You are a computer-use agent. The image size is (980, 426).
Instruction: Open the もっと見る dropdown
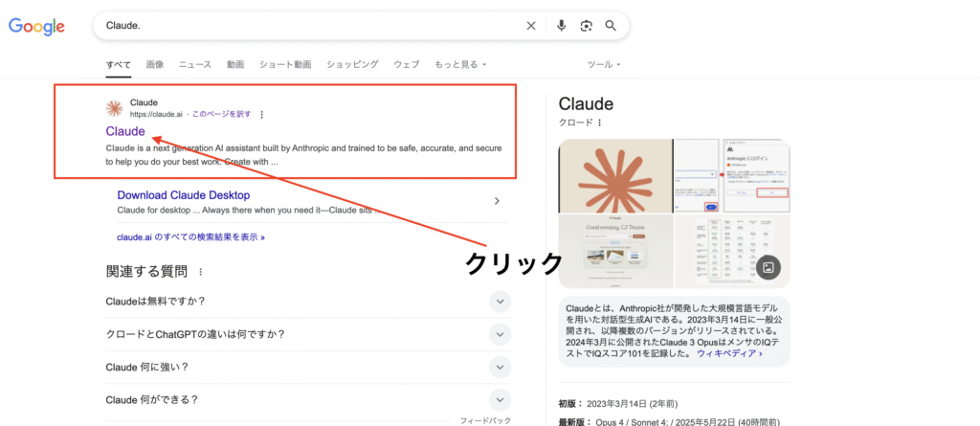tap(460, 64)
